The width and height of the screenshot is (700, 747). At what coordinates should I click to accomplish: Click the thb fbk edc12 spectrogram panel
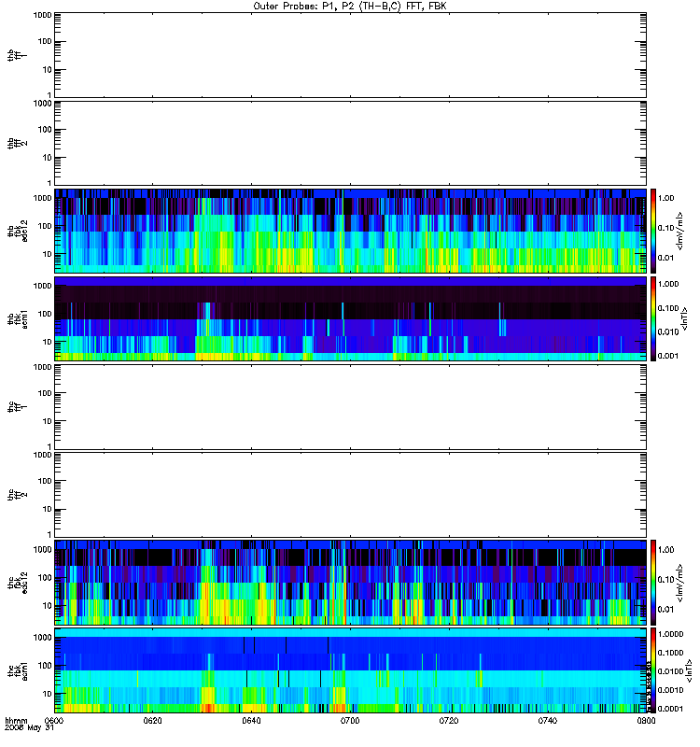click(350, 231)
